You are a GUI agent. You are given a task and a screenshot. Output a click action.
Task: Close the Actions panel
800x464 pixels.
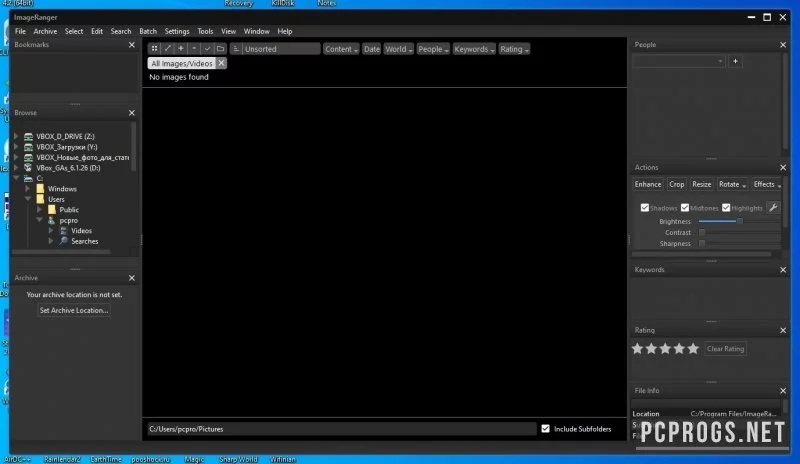[x=783, y=167]
